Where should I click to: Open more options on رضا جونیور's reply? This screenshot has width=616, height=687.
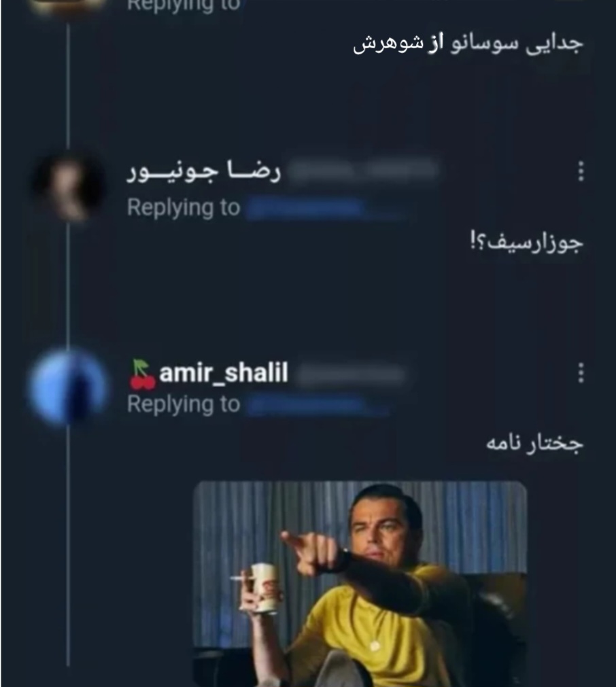pos(581,171)
